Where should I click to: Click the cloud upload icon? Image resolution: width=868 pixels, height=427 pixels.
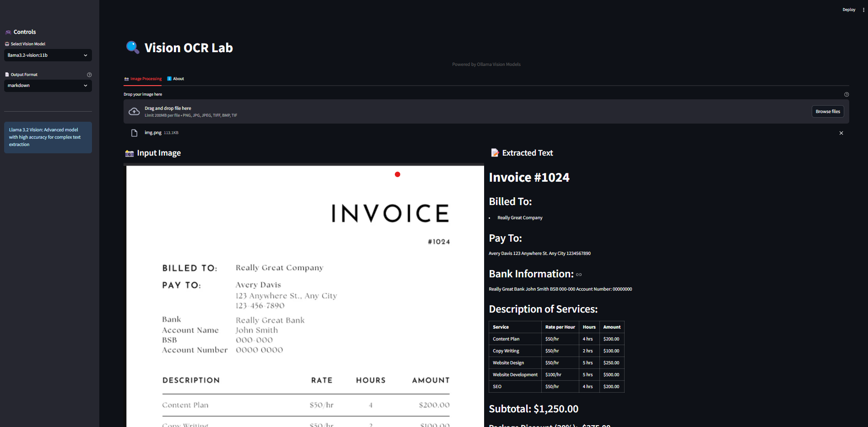point(134,112)
